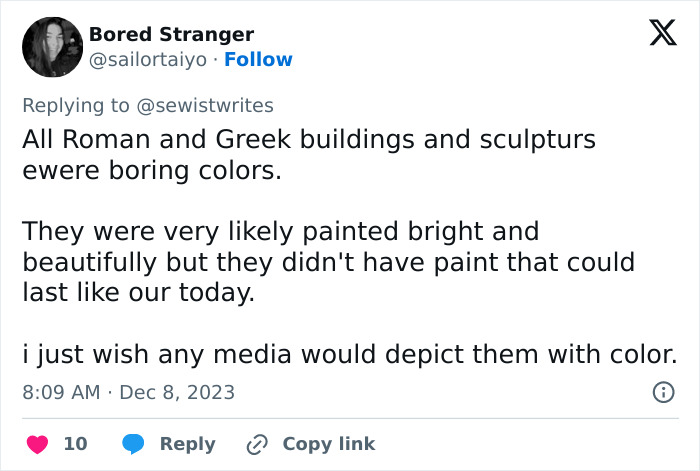Click the 'All Roman and Greek buildings' paragraph
The height and width of the screenshot is (471, 700).
pos(308,154)
